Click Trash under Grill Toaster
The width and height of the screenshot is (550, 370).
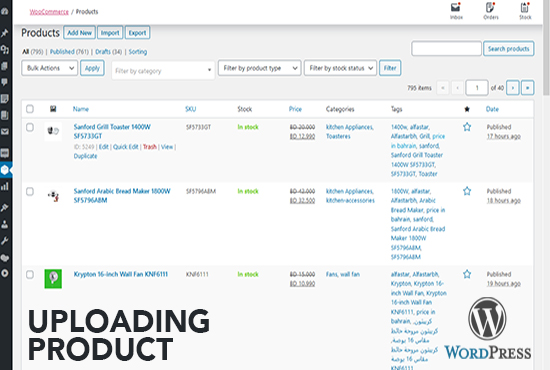click(x=150, y=147)
